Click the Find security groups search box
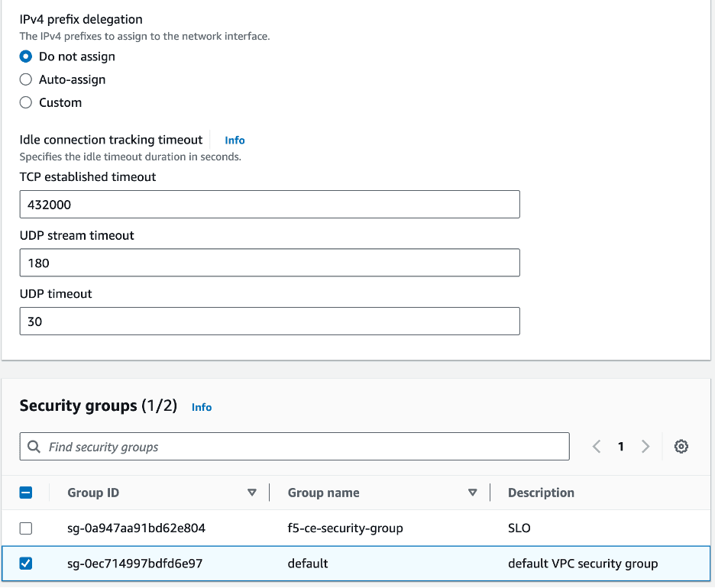Screen dimensions: 715x588 [x=302, y=447]
